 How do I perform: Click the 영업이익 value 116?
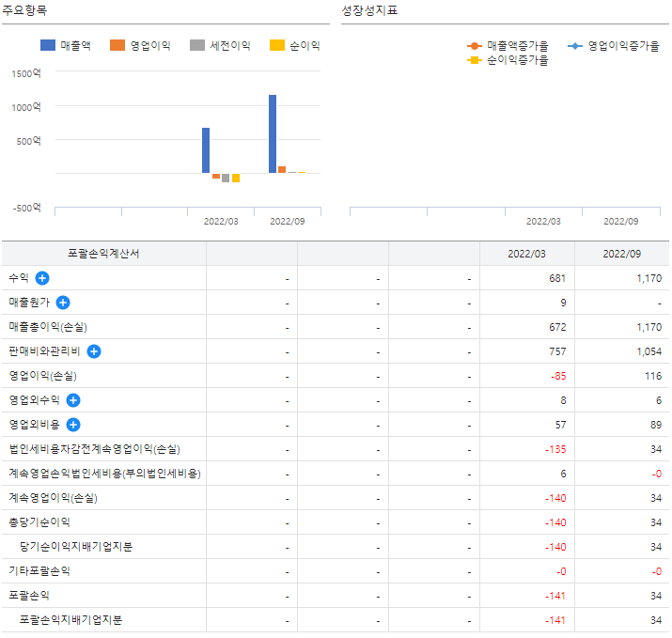[x=653, y=376]
